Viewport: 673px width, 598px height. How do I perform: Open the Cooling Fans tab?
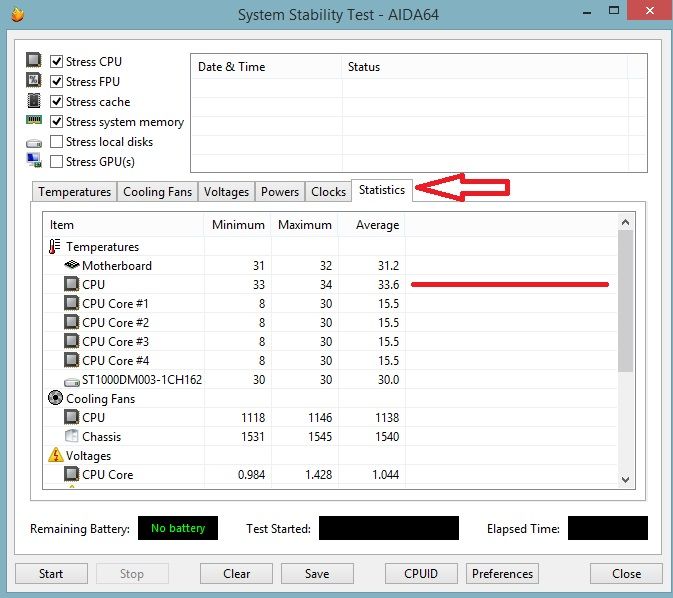point(157,191)
